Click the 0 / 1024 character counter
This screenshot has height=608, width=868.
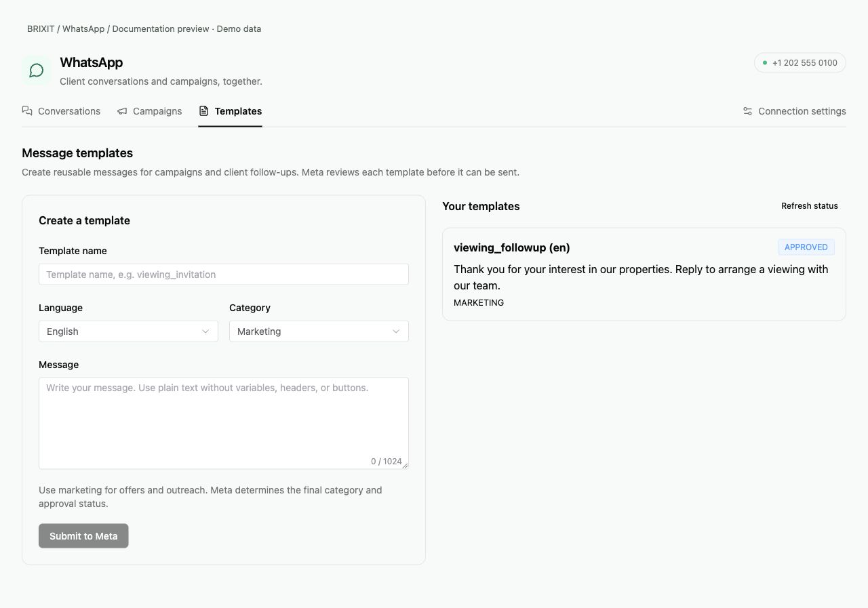coord(387,462)
